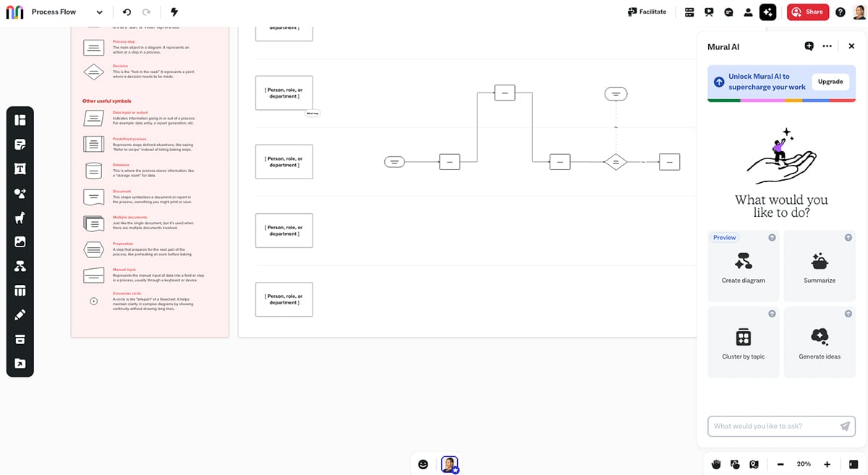Open the Icons tool in the left toolbar
This screenshot has height=475, width=868.
(20, 217)
